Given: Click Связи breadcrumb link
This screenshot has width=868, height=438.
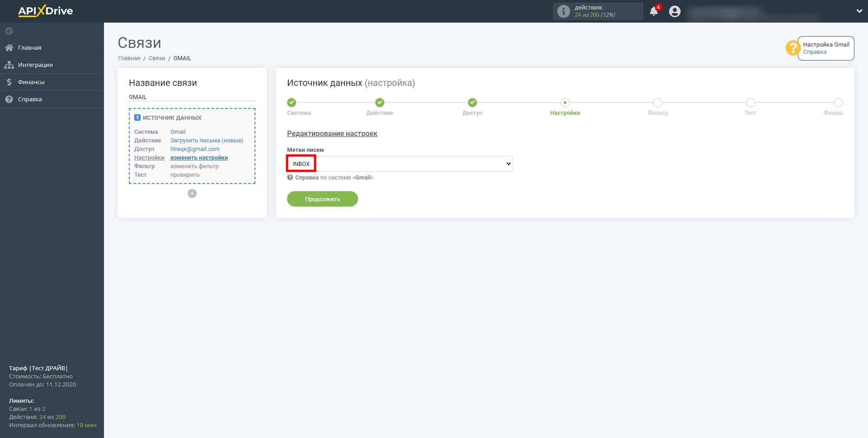Looking at the screenshot, I should tap(157, 58).
